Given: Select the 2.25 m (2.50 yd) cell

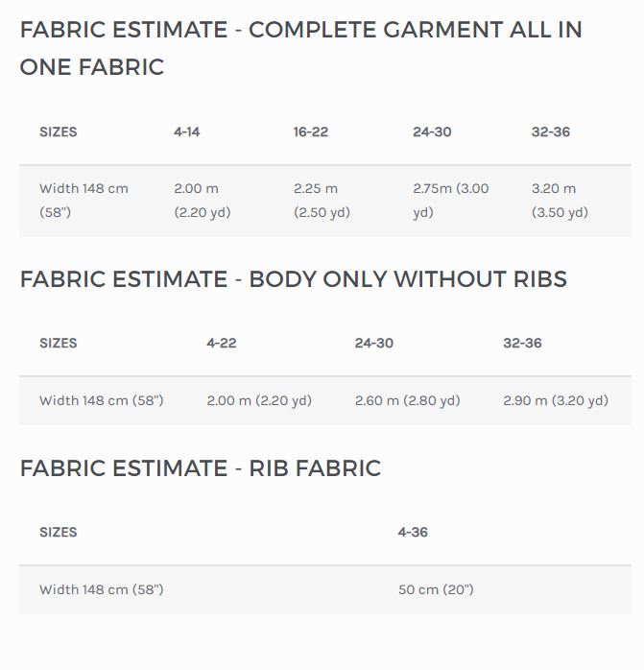Looking at the screenshot, I should pyautogui.click(x=322, y=201).
